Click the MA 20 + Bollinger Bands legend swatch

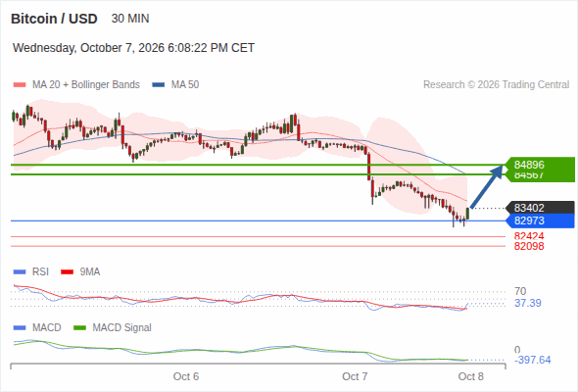click(x=20, y=85)
